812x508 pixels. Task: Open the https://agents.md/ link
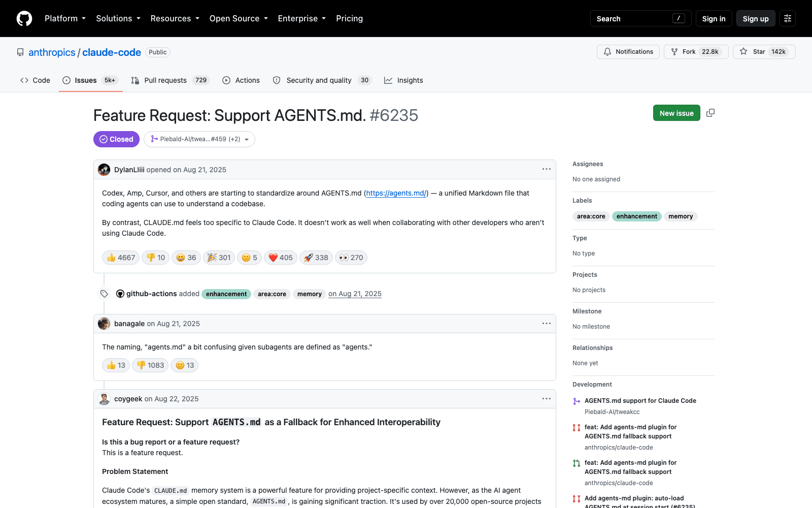click(x=396, y=193)
